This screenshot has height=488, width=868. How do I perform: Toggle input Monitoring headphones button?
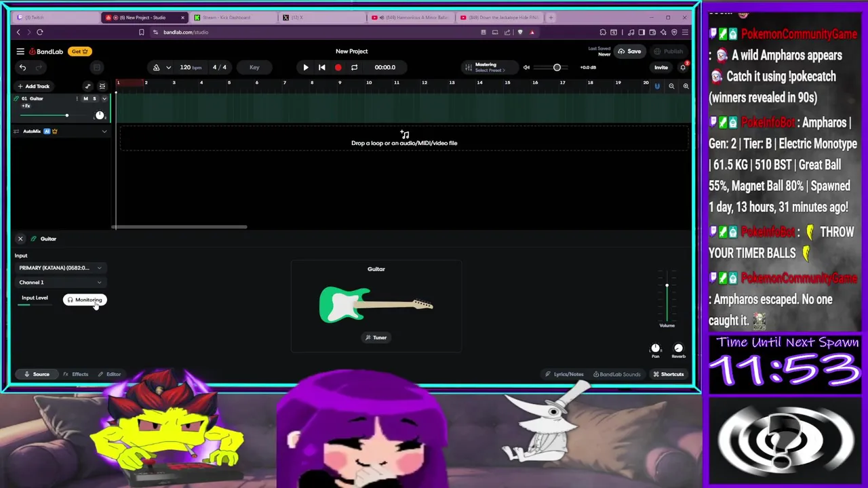85,300
